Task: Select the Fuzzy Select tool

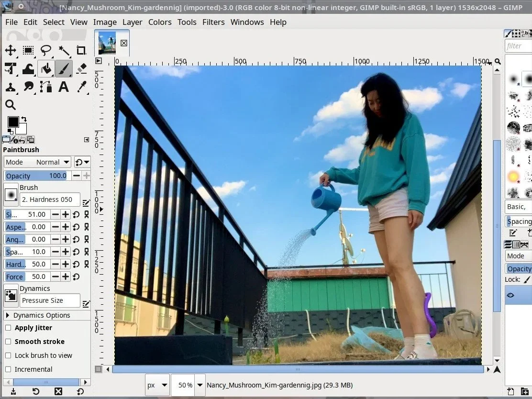Action: 64,50
